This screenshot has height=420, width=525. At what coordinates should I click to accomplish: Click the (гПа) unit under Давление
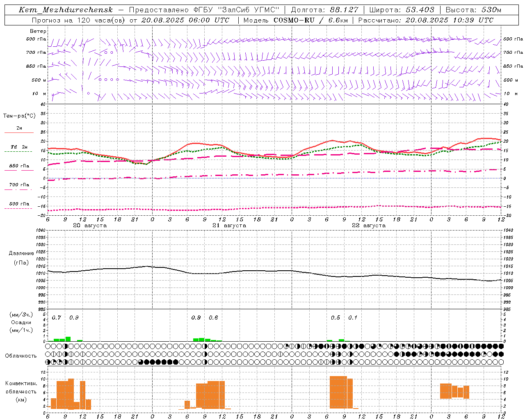click(21, 262)
